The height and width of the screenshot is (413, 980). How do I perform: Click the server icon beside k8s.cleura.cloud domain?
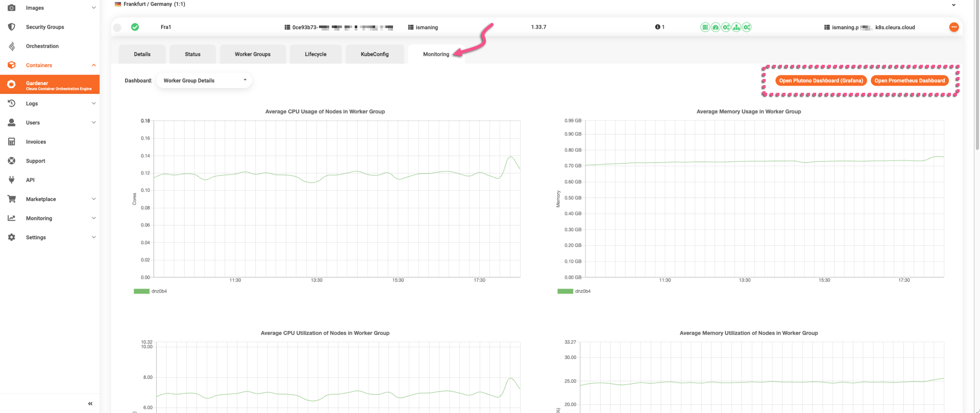coord(827,27)
